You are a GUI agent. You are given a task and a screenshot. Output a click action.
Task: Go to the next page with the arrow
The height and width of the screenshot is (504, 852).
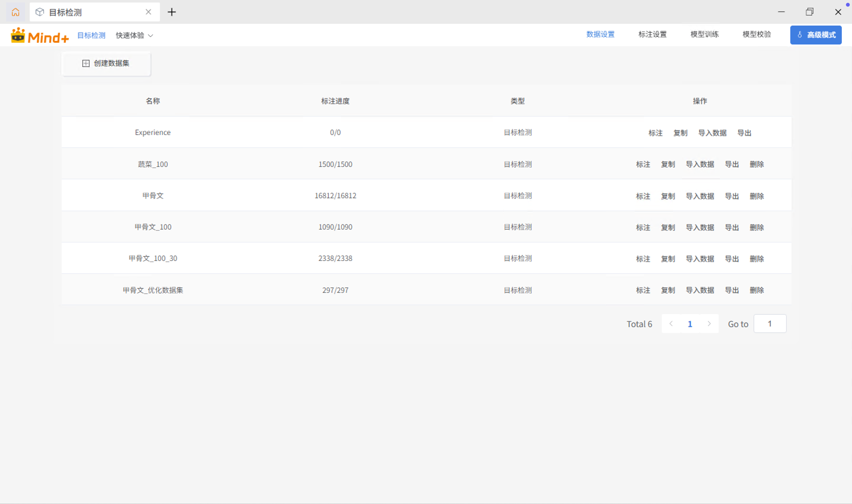tap(709, 324)
